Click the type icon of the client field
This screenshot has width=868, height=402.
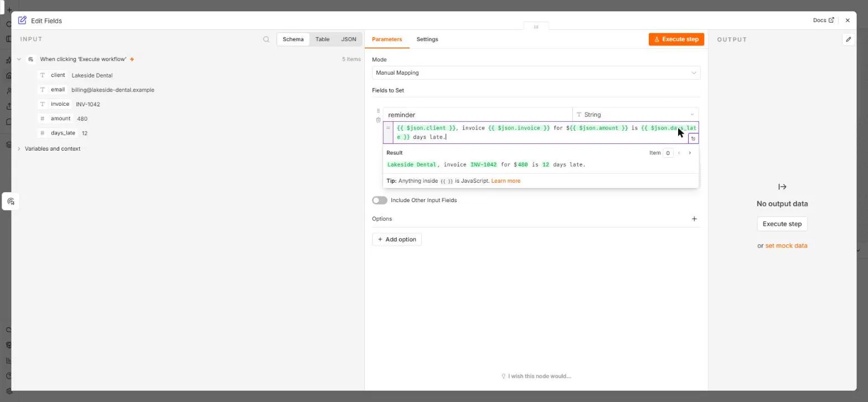point(42,75)
